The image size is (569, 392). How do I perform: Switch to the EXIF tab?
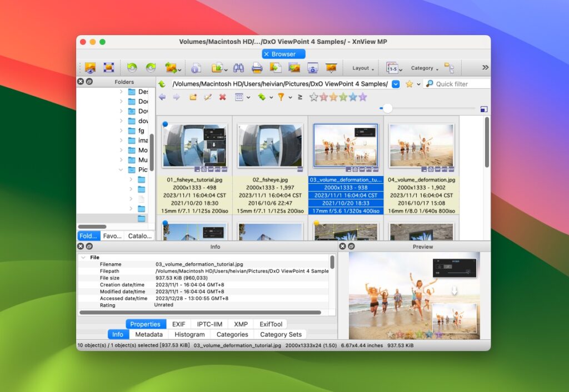(x=178, y=324)
